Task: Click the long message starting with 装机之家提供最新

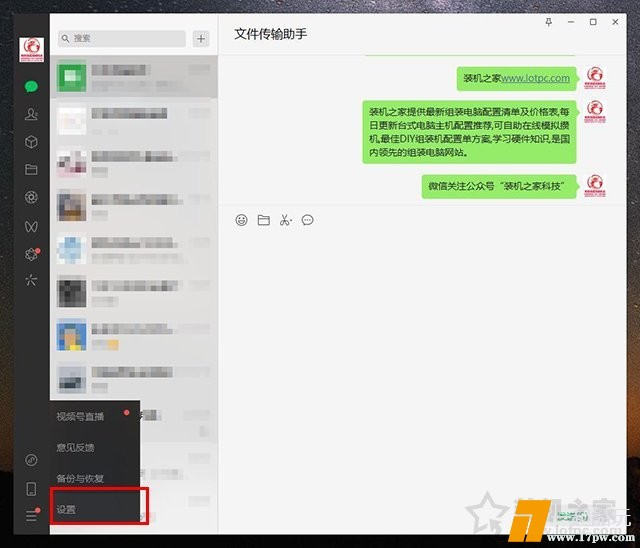Action: [x=469, y=132]
